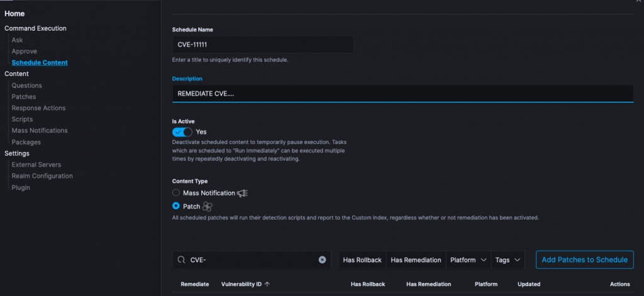This screenshot has width=644, height=296.
Task: Toggle the Is Active switch
Action: pos(182,132)
